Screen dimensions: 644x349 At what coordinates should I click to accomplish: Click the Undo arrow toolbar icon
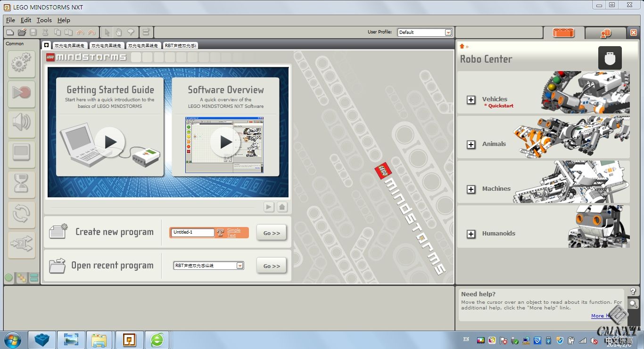pyautogui.click(x=80, y=32)
